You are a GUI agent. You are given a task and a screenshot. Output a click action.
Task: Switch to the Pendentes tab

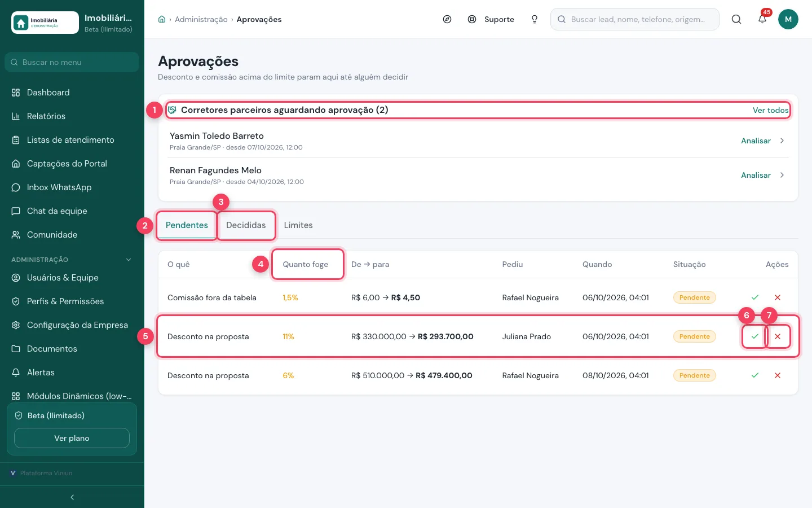(x=187, y=225)
